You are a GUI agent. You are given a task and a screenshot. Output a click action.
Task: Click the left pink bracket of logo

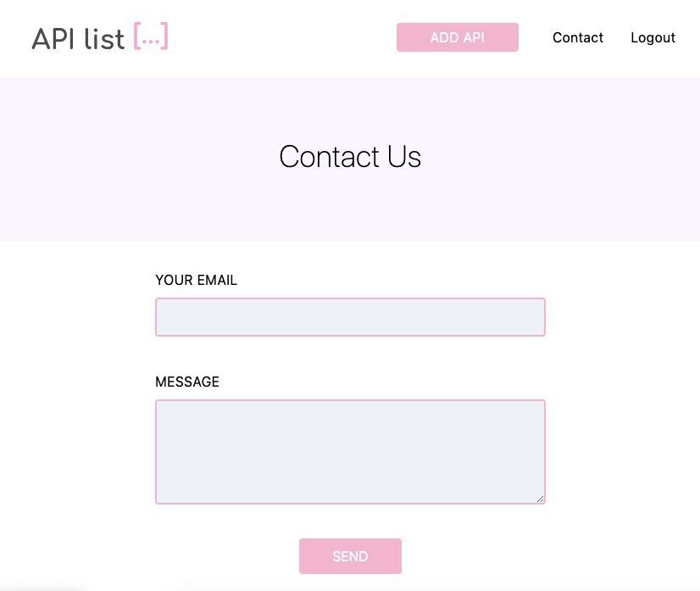(x=136, y=36)
